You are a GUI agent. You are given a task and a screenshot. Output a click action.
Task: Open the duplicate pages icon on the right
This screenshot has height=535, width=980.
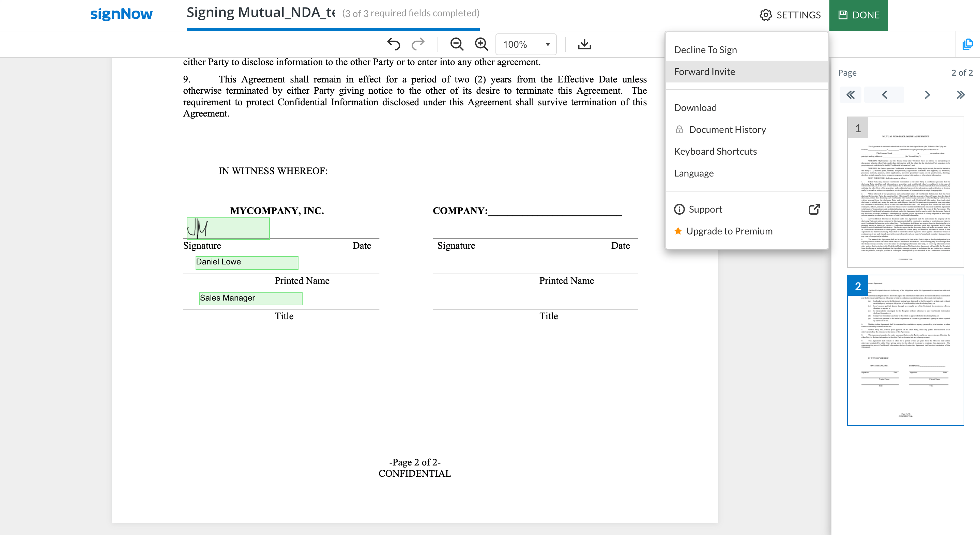(x=967, y=44)
